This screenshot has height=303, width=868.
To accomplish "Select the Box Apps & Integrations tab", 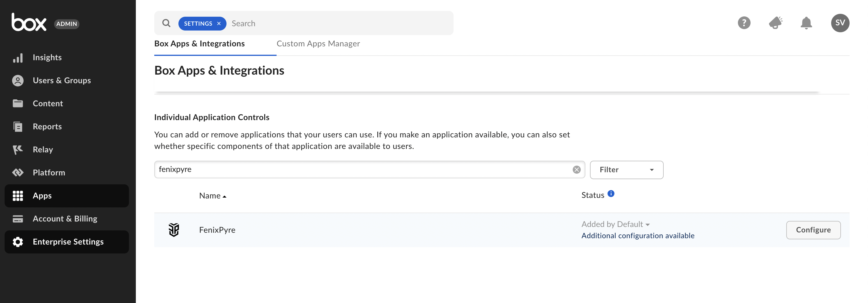I will (x=199, y=44).
